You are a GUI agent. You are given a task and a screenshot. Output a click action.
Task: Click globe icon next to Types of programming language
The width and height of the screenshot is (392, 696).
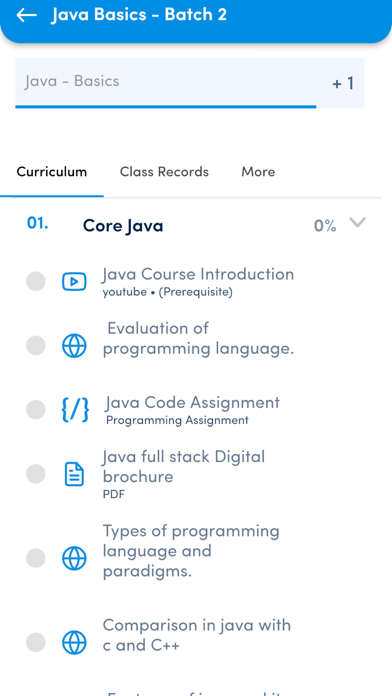(x=74, y=558)
